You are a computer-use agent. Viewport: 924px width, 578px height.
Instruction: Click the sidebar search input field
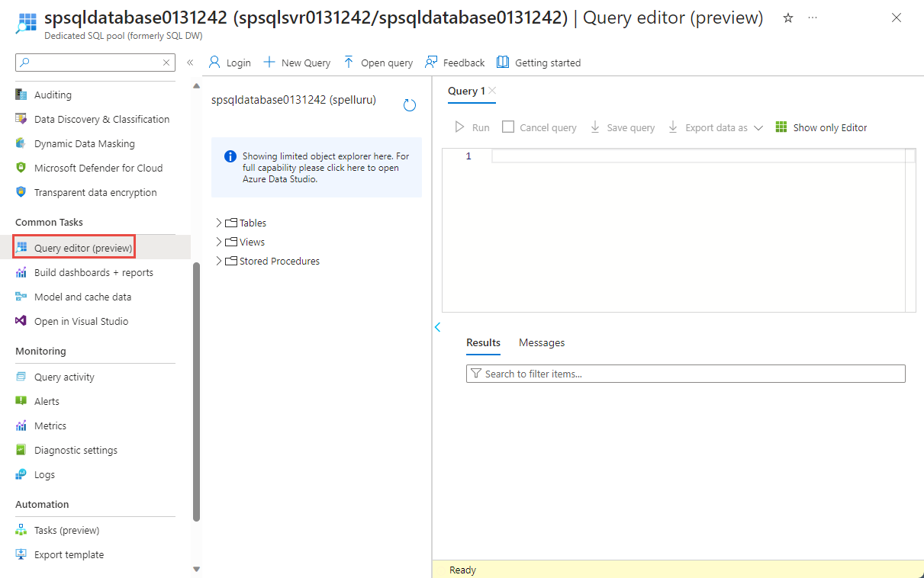click(x=95, y=63)
